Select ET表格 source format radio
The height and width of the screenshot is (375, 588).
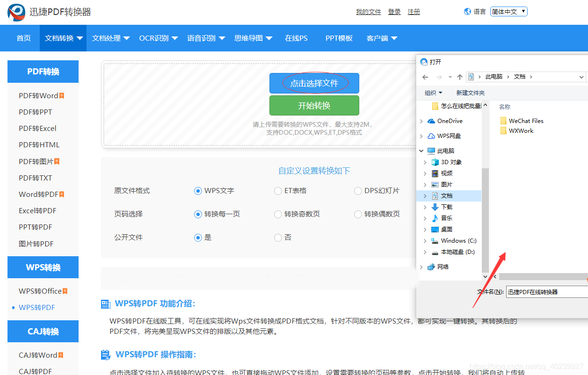278,191
